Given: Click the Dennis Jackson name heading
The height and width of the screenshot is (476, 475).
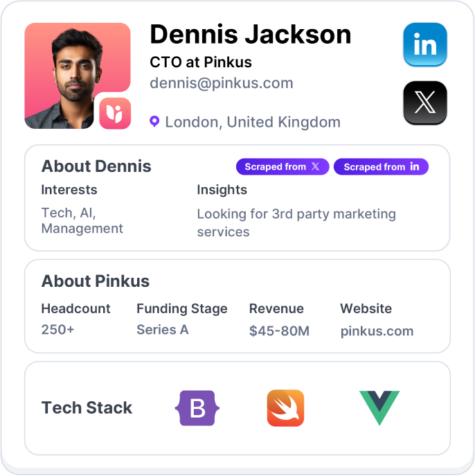Looking at the screenshot, I should (x=251, y=34).
